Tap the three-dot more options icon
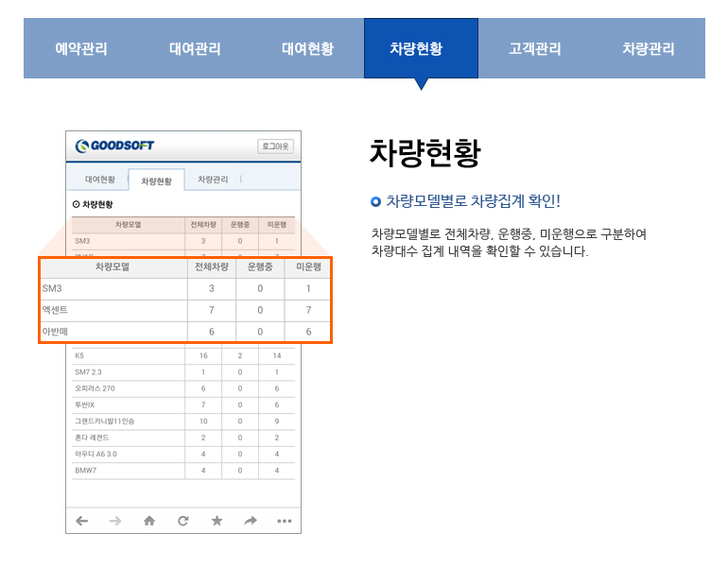Viewport: 728px width, 567px height. (x=285, y=521)
